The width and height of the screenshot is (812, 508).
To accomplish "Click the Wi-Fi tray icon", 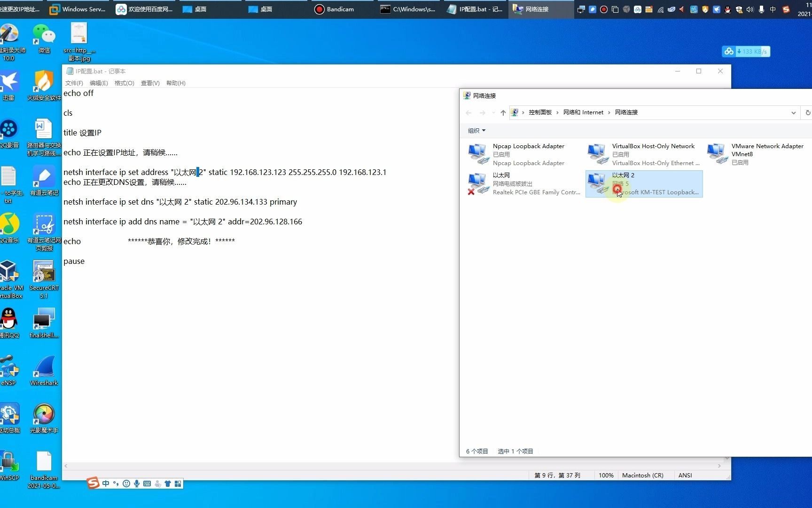I will pyautogui.click(x=660, y=9).
